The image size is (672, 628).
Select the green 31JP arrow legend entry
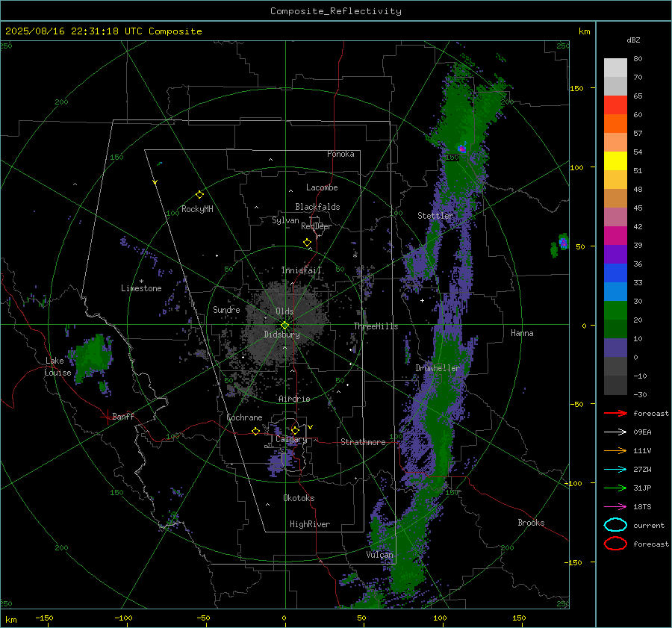615,488
